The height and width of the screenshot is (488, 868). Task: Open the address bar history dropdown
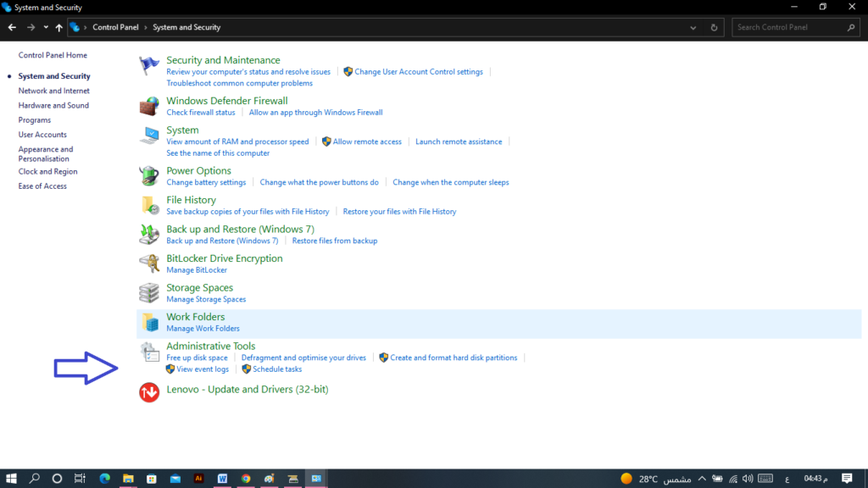tap(693, 26)
